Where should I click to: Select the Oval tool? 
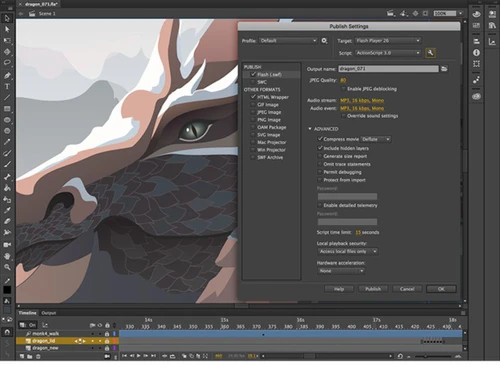pos(7,120)
